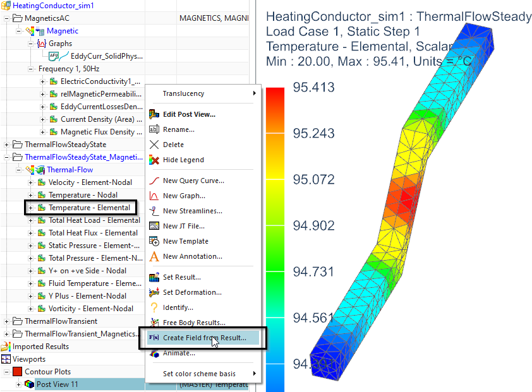Select the Imported Results item
532x392 pixels.
(41, 347)
